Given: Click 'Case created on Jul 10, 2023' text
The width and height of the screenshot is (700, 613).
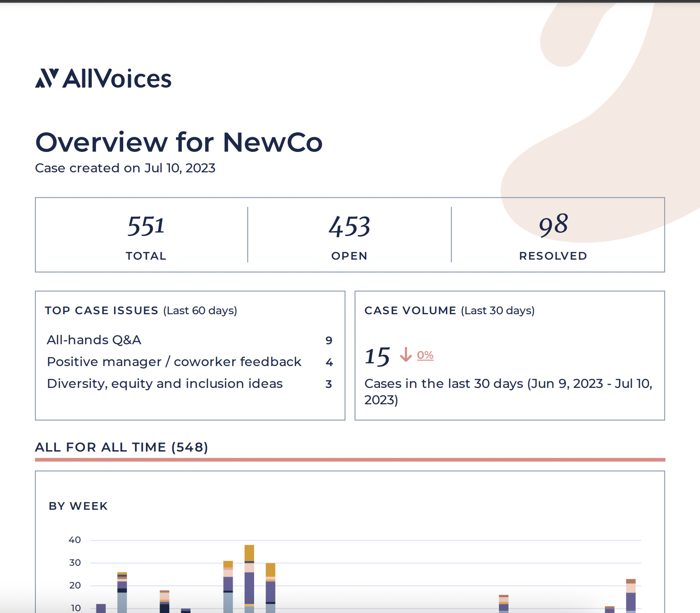Looking at the screenshot, I should point(125,168).
